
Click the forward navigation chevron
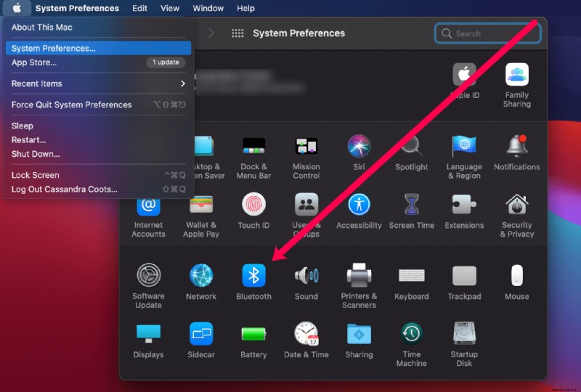211,33
